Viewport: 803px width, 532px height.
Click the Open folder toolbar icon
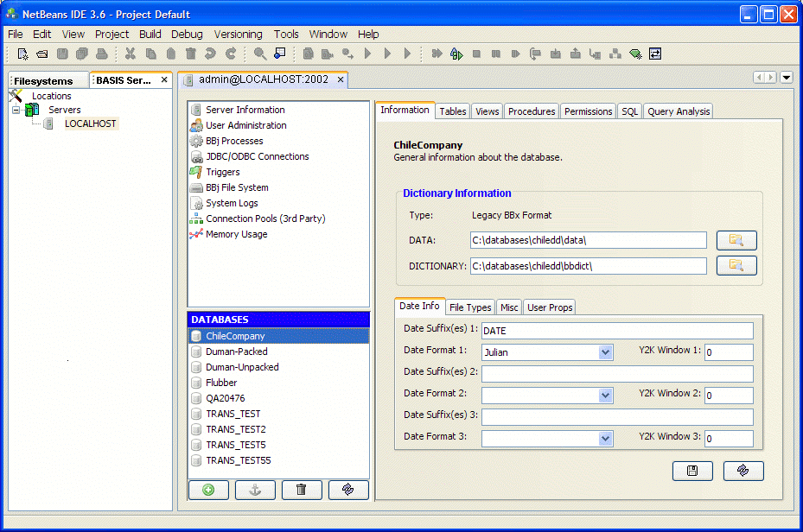click(x=42, y=54)
